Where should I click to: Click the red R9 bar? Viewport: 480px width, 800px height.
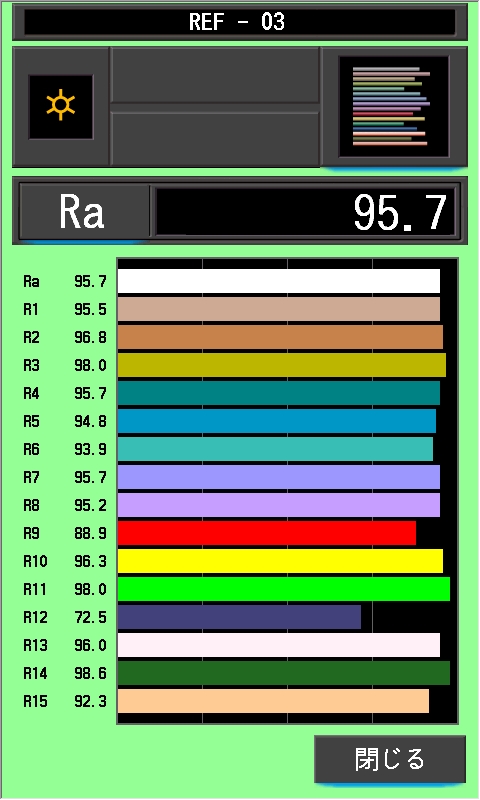click(x=267, y=533)
